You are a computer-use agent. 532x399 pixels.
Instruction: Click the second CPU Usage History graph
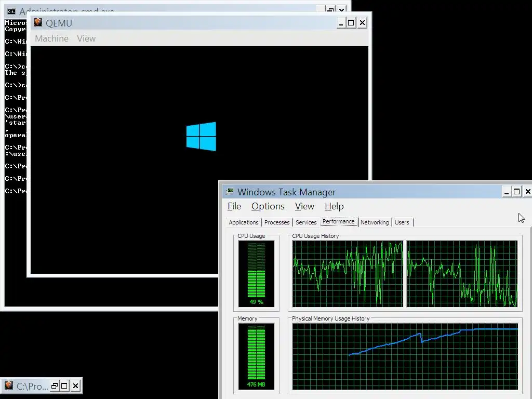[x=462, y=274]
